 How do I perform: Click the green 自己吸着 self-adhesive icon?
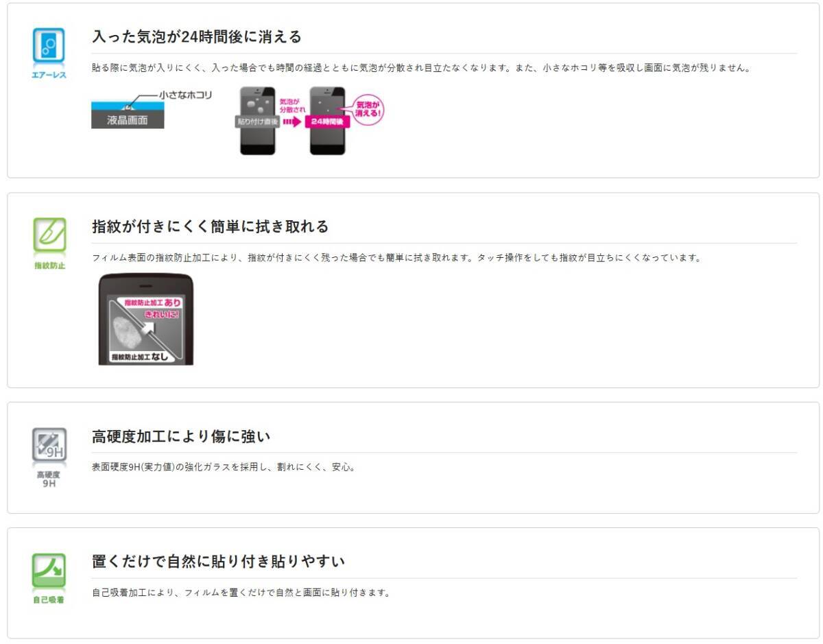pyautogui.click(x=49, y=571)
